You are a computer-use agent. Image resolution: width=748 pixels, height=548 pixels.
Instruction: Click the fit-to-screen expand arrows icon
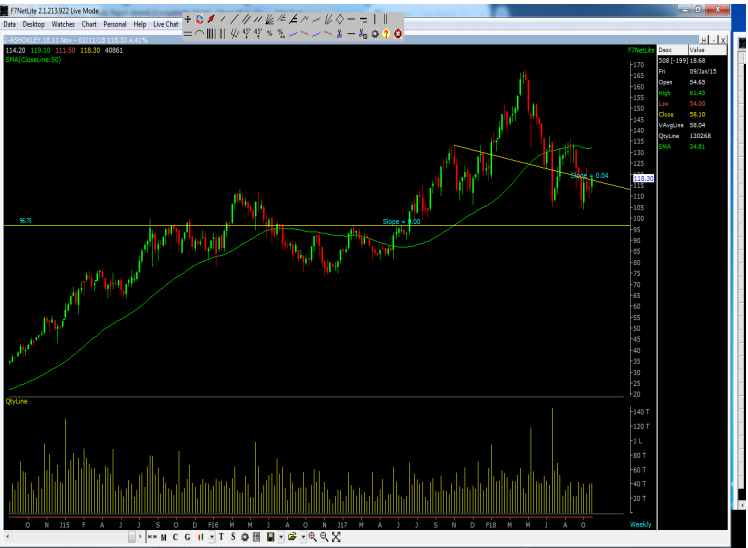[336, 537]
